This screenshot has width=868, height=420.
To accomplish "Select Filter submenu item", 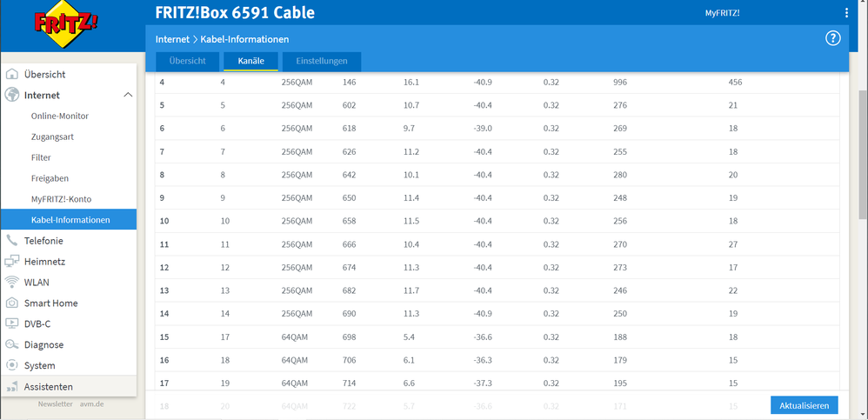I will pos(41,157).
